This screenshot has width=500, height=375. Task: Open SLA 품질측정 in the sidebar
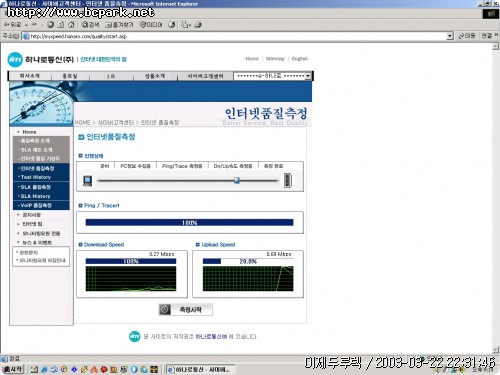click(36, 187)
